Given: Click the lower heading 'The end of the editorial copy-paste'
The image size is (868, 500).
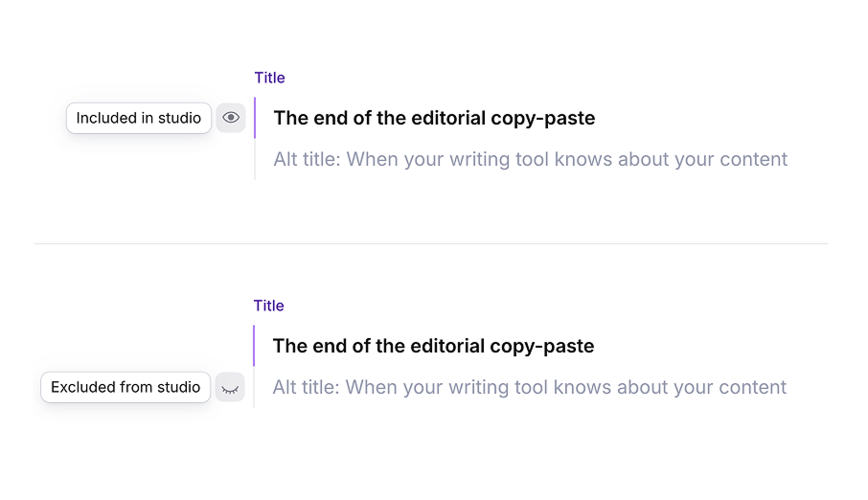Looking at the screenshot, I should [x=433, y=346].
